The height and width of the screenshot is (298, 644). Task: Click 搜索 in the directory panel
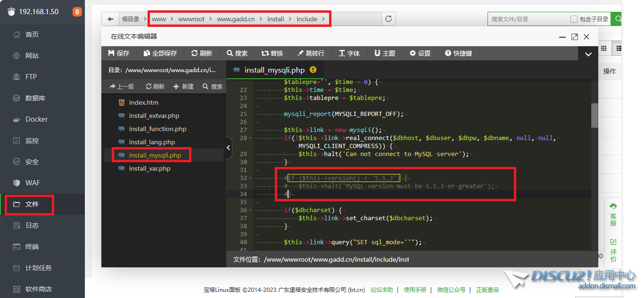coord(213,86)
